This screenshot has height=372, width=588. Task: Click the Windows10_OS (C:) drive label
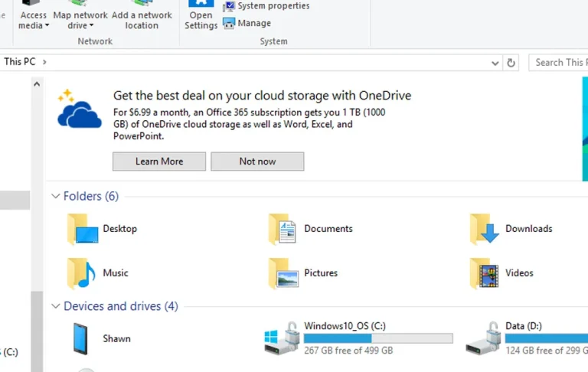345,326
